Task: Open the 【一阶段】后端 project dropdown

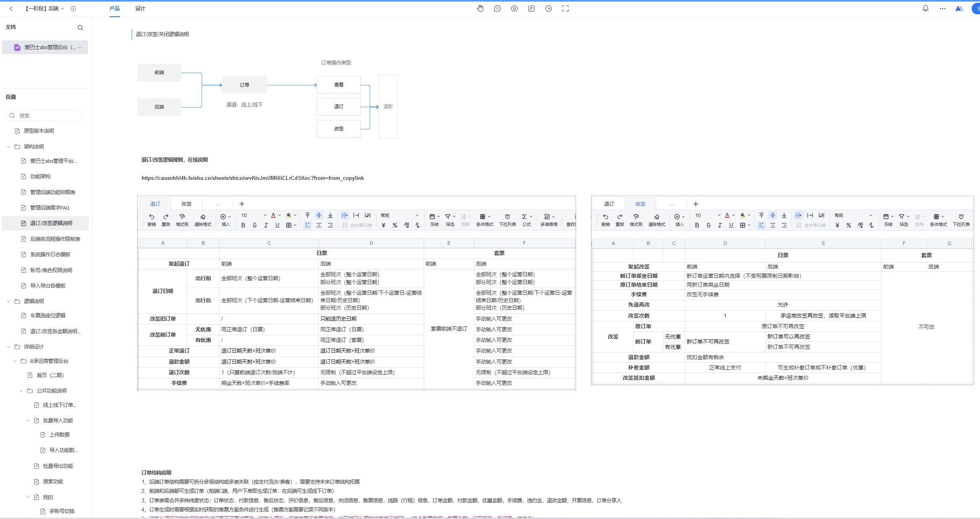Action: pyautogui.click(x=44, y=8)
